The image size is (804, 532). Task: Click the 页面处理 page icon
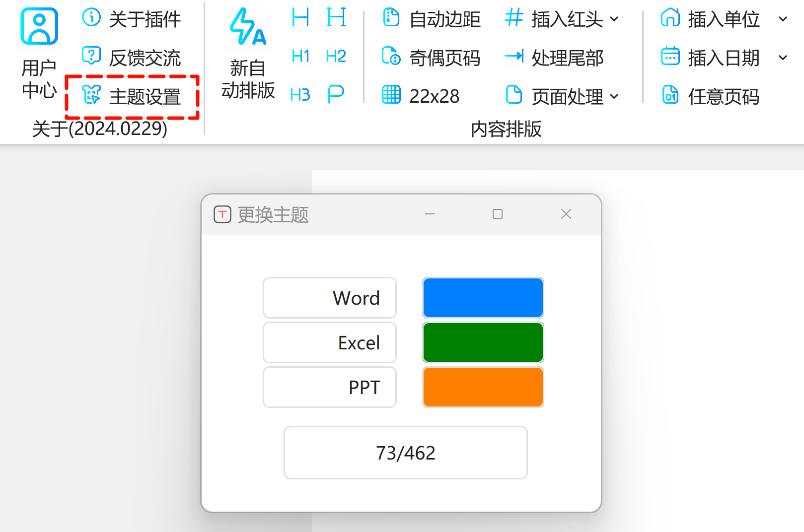(x=514, y=94)
